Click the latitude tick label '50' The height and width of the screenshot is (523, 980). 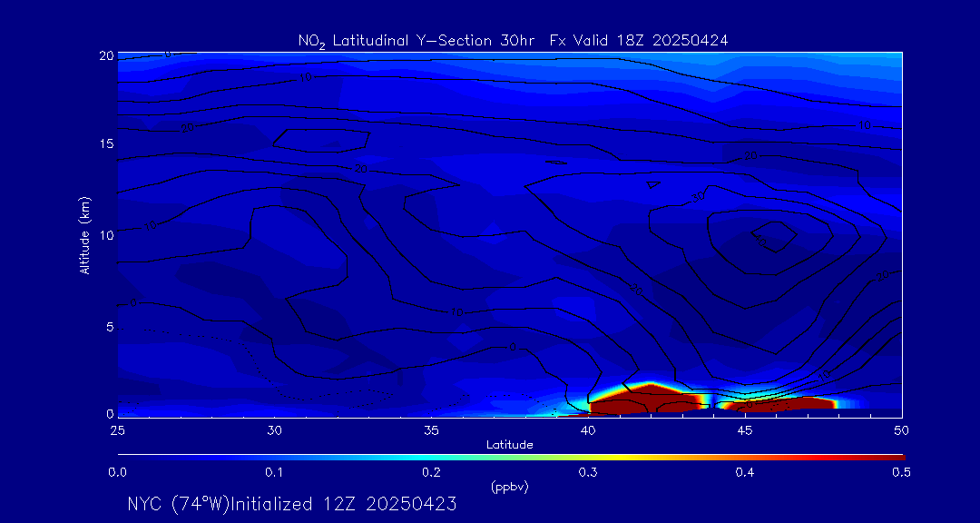(x=902, y=429)
